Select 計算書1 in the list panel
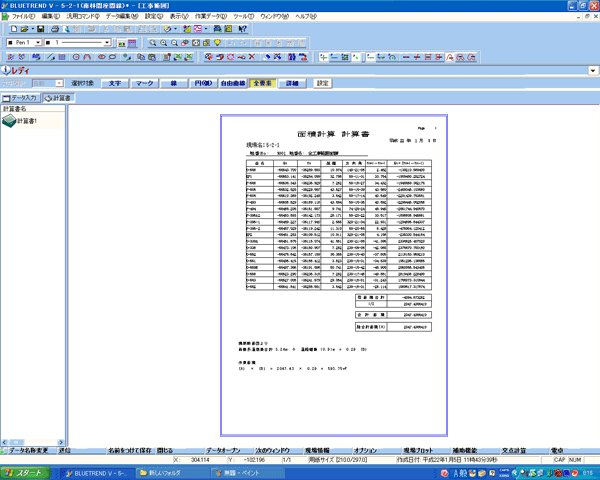 [20, 121]
